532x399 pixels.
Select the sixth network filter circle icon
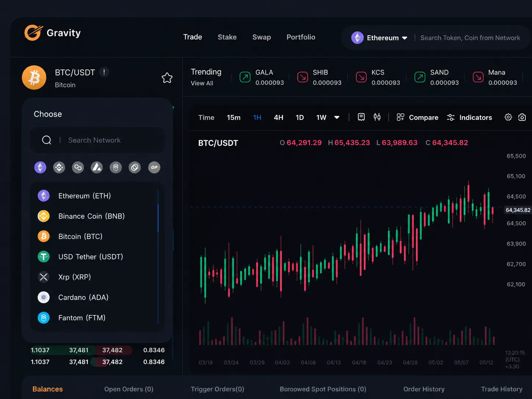click(135, 168)
